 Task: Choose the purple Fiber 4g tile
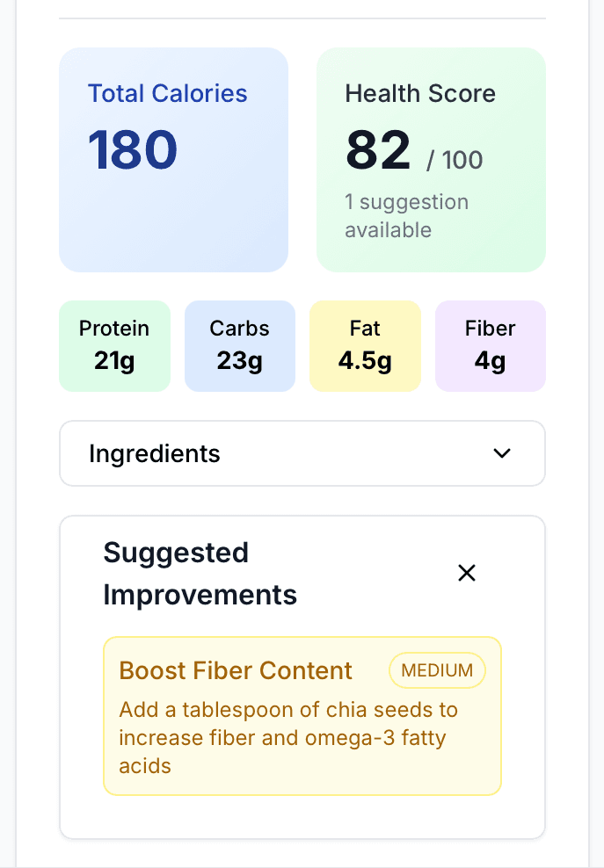click(491, 345)
